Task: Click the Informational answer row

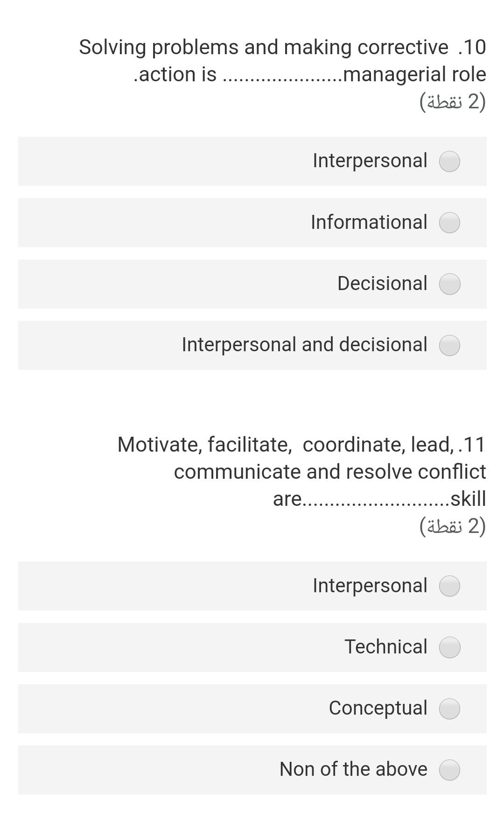Action: (252, 223)
